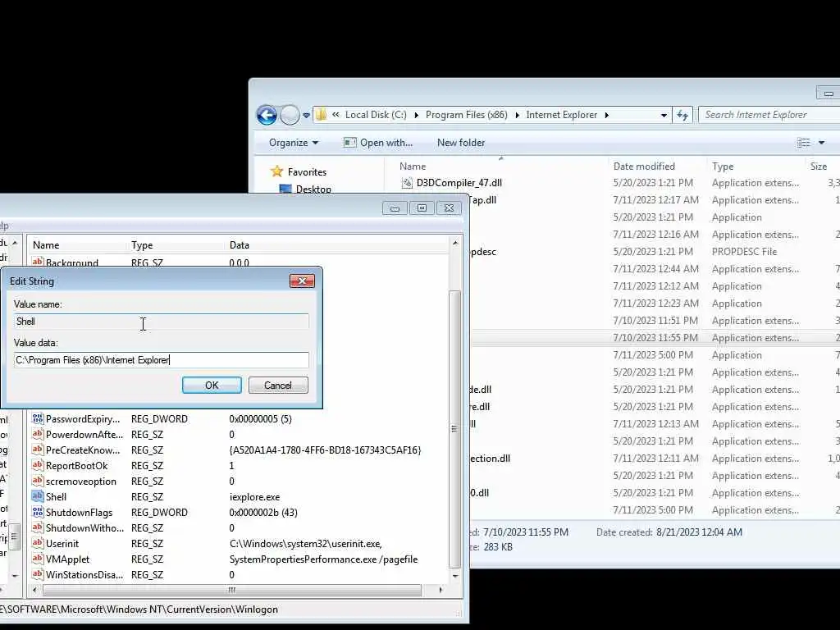
Task: Click the ShutdownFlags DWORD icon
Action: [x=38, y=512]
